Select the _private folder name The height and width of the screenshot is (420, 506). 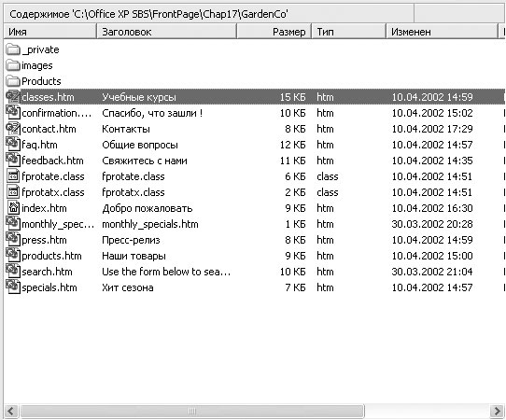click(x=41, y=49)
